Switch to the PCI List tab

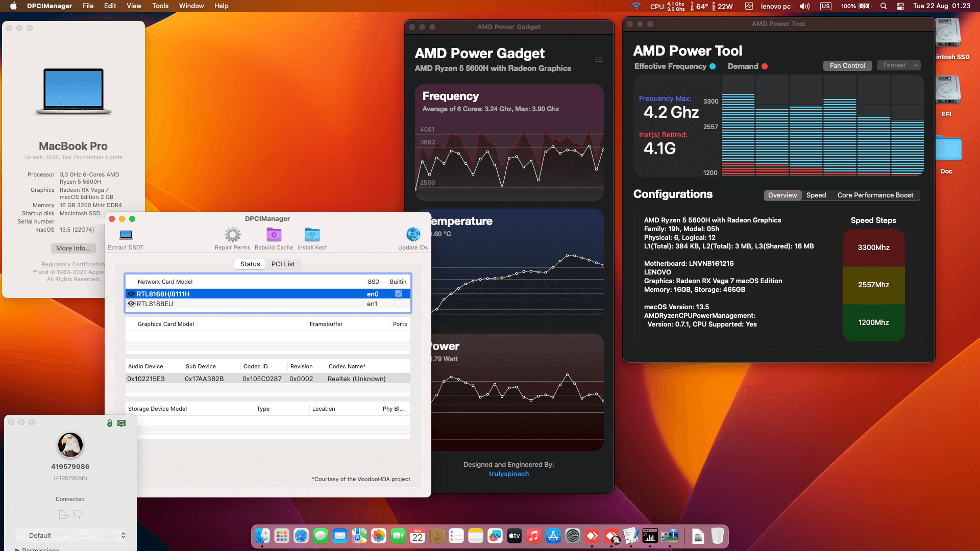click(283, 264)
